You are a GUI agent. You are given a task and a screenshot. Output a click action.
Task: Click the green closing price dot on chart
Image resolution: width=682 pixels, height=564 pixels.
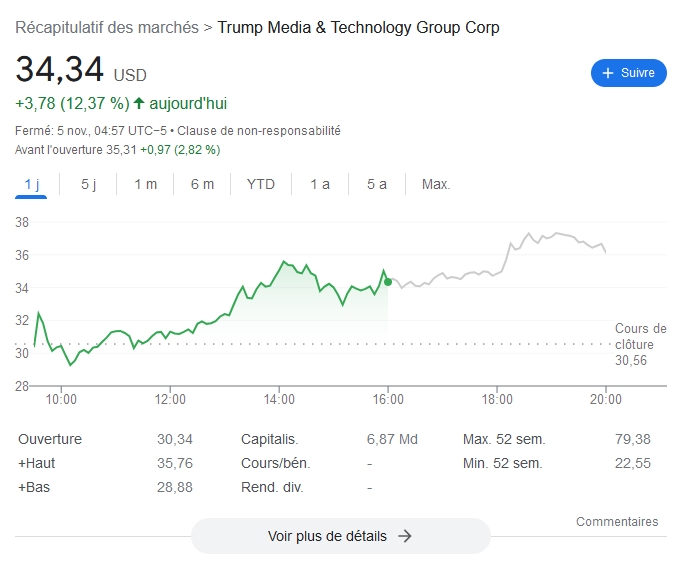click(388, 282)
